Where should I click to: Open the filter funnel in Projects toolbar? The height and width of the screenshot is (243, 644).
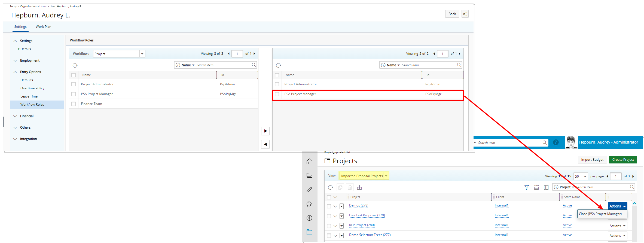coord(527,187)
